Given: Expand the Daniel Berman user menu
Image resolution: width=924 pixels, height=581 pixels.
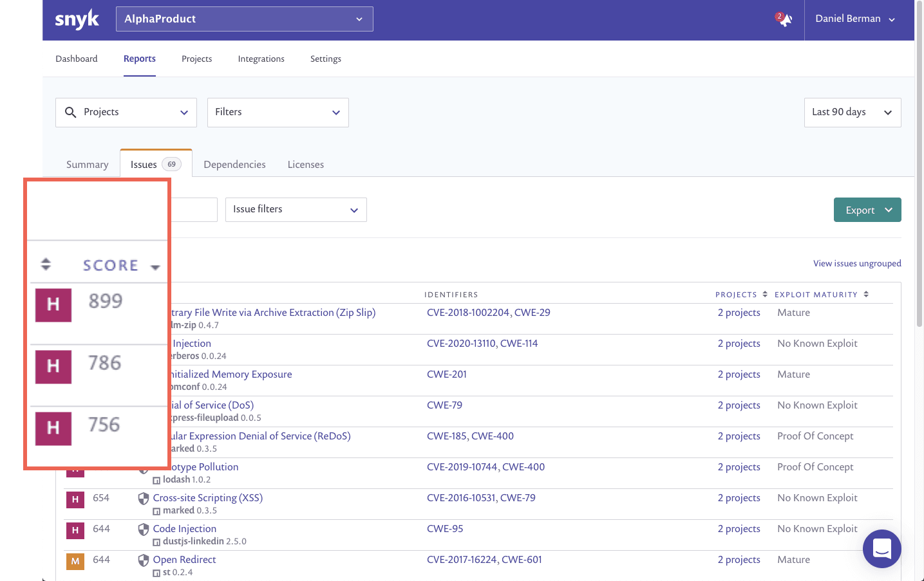Looking at the screenshot, I should (x=855, y=19).
